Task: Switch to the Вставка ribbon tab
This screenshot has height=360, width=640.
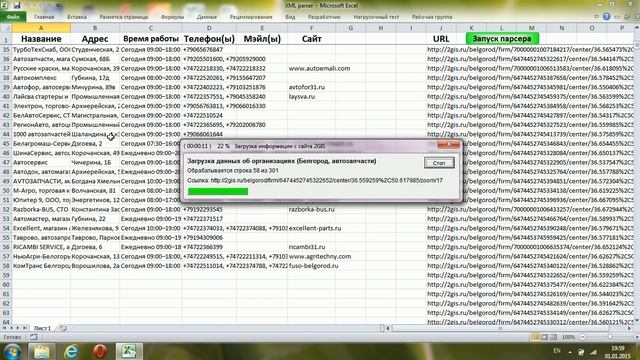Action: pos(77,17)
